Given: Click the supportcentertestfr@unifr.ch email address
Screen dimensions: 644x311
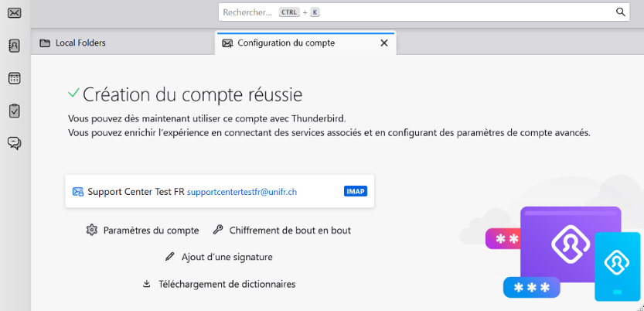Looking at the screenshot, I should [242, 192].
